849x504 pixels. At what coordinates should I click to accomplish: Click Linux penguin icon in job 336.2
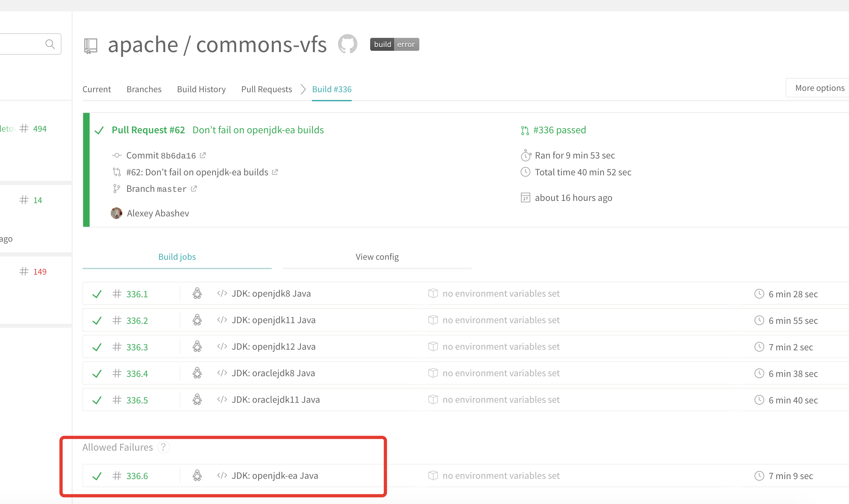tap(197, 320)
